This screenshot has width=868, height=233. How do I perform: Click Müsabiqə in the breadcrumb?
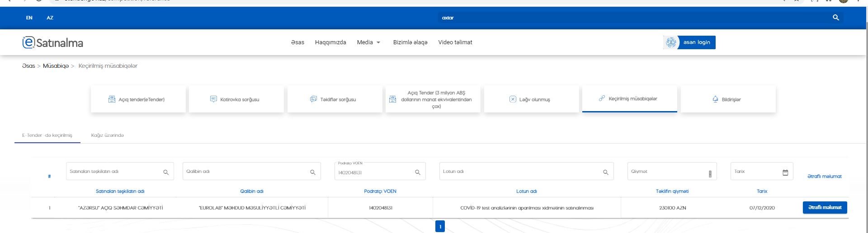(56, 66)
